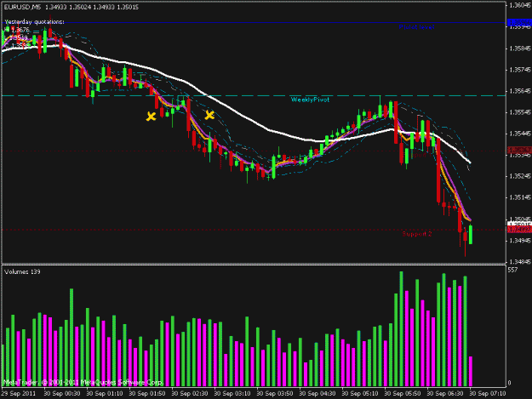Click the '30 Sep 04:30' time label

tap(317, 394)
